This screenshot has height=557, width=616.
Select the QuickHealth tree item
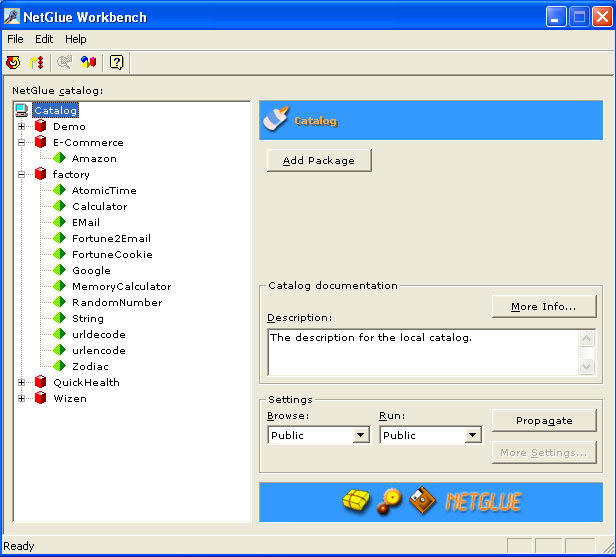(x=86, y=382)
